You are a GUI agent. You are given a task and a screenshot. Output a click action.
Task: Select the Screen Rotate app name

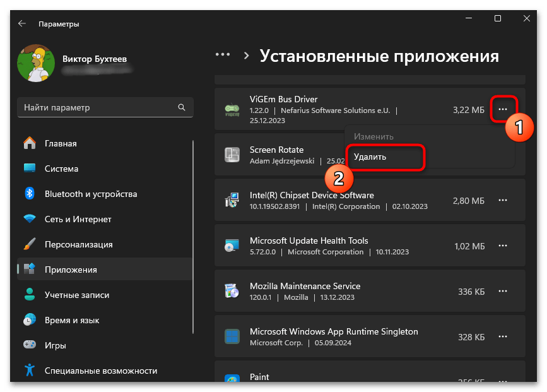click(276, 150)
